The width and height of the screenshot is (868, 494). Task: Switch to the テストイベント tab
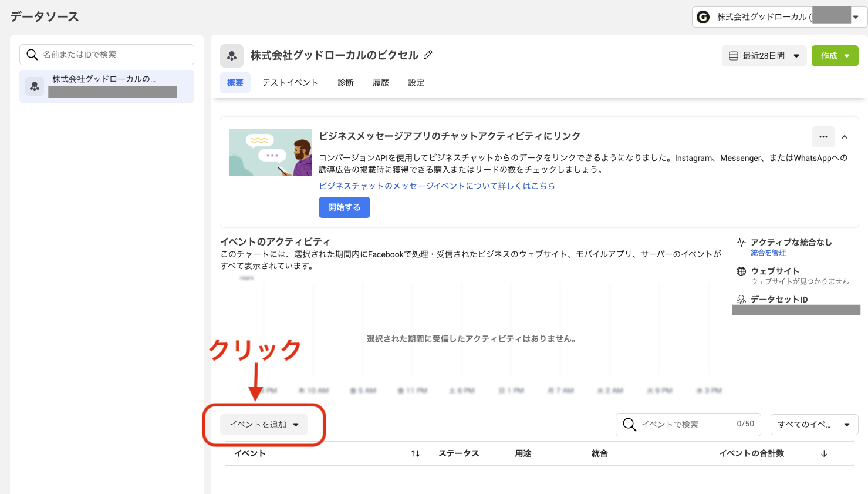coord(290,82)
